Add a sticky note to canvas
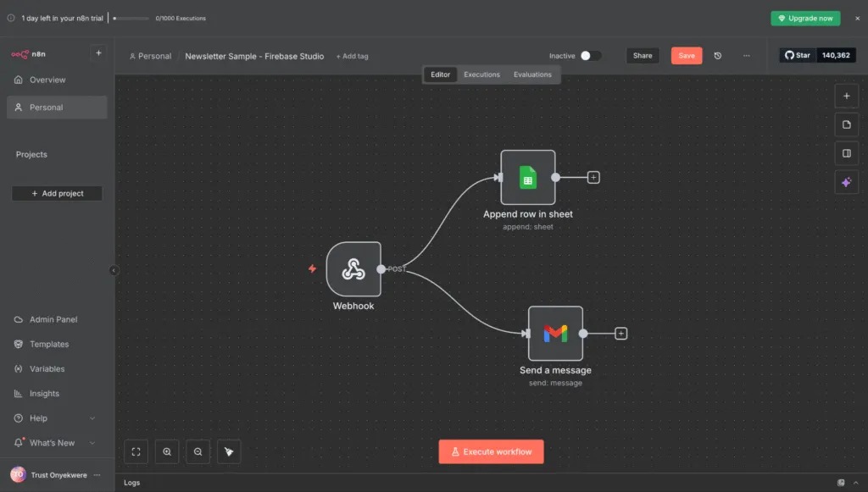868x492 pixels. tap(846, 124)
